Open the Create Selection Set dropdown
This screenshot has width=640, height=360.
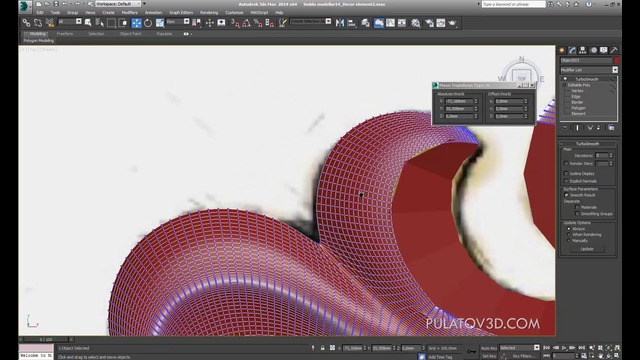(x=311, y=21)
